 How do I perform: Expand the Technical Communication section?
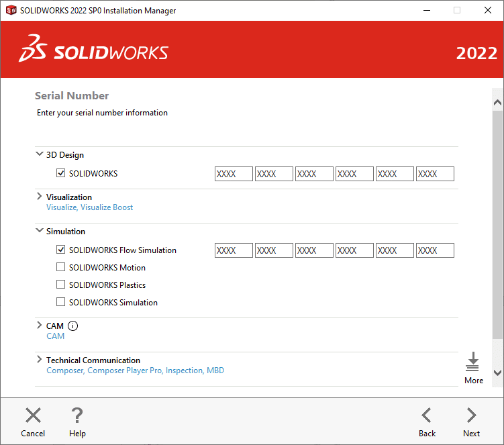39,360
